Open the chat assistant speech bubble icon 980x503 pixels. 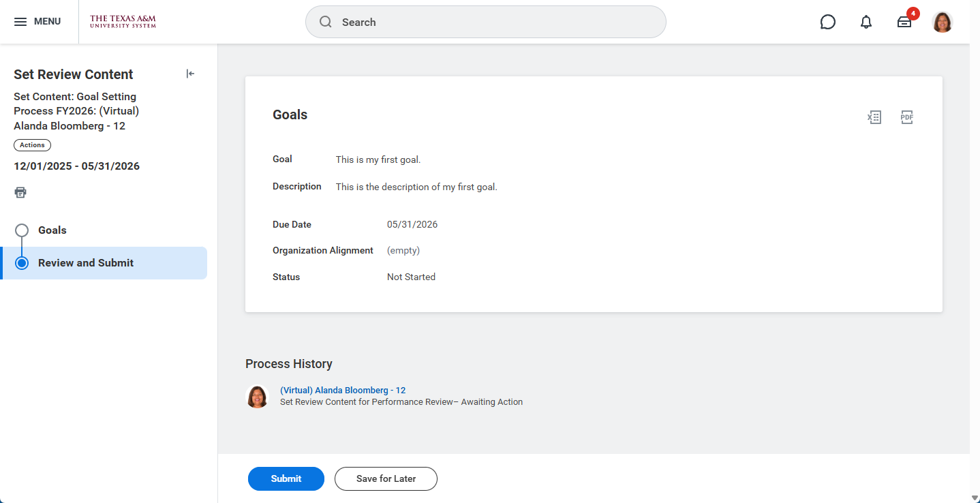827,22
